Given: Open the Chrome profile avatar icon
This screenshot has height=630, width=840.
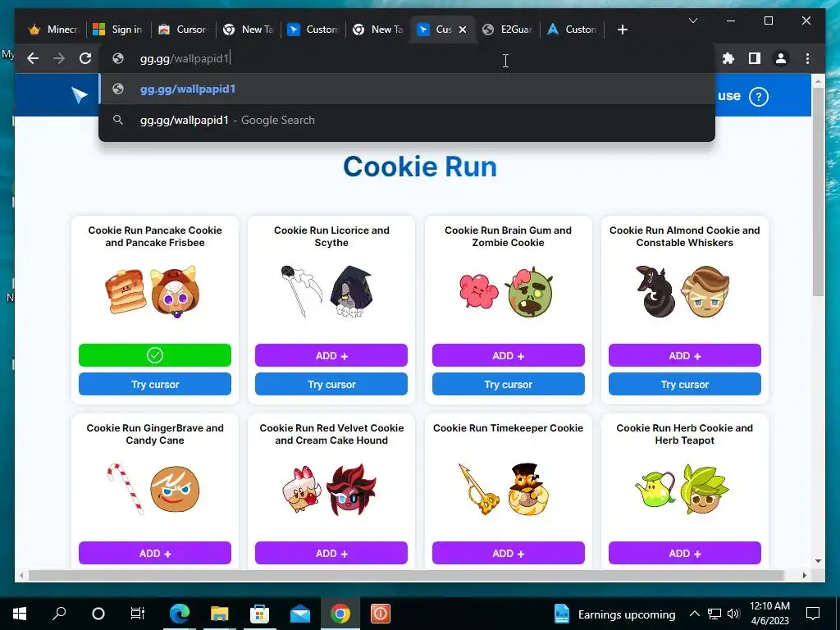Looking at the screenshot, I should pyautogui.click(x=781, y=58).
